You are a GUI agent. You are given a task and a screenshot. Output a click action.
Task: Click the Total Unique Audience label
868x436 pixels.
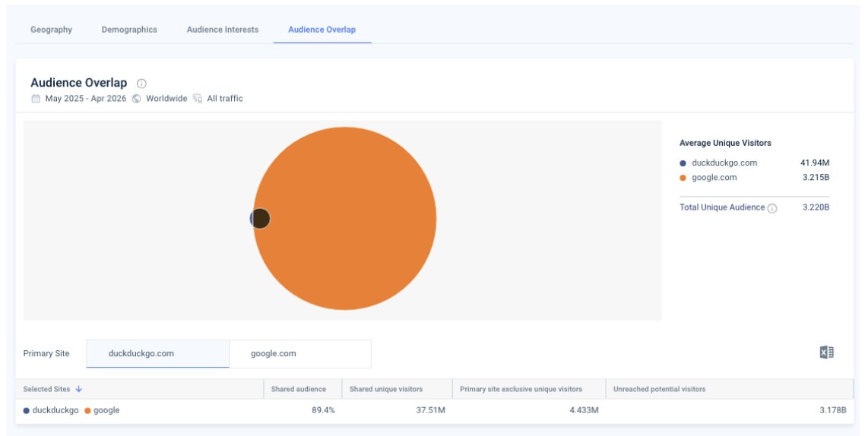[722, 207]
